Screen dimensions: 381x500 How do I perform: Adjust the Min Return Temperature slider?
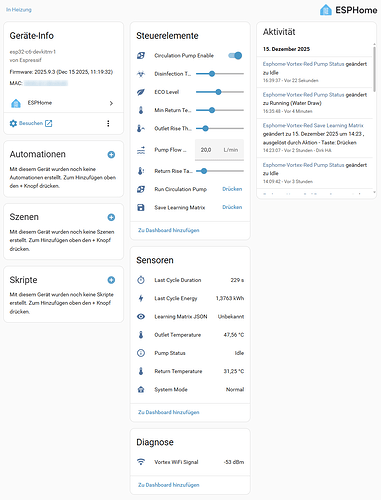(x=220, y=110)
